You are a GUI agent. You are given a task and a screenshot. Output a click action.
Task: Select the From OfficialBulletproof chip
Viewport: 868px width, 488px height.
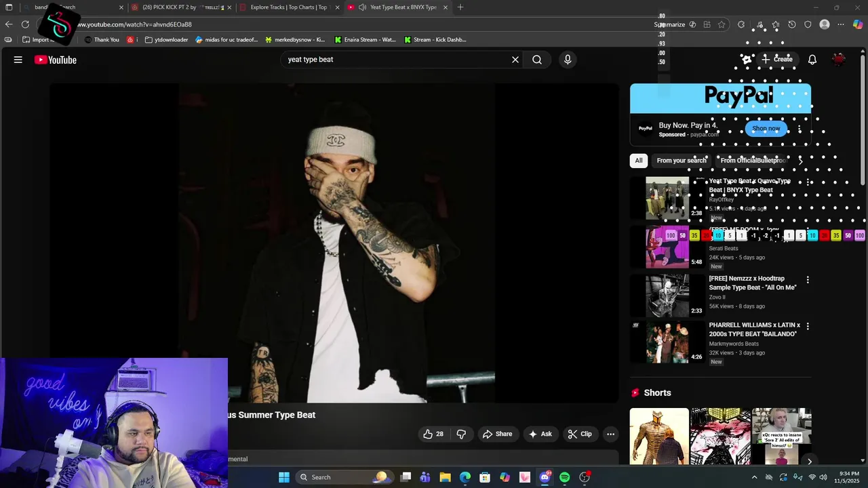[753, 161]
